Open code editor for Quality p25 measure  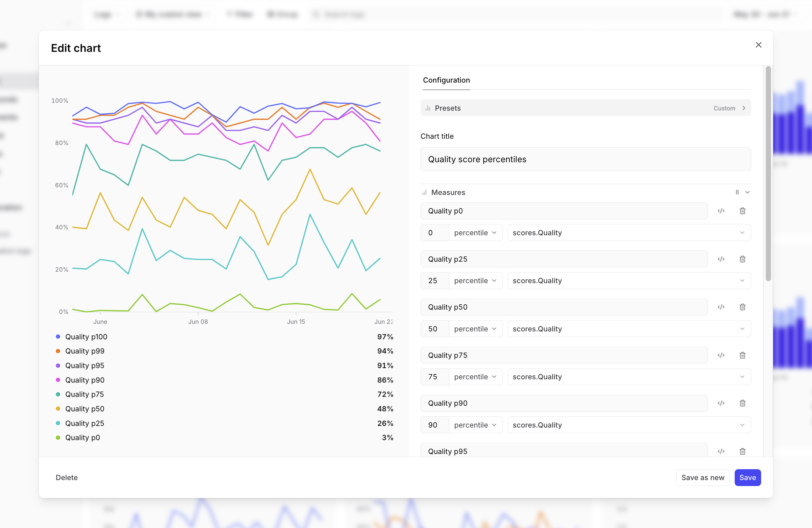tap(721, 259)
